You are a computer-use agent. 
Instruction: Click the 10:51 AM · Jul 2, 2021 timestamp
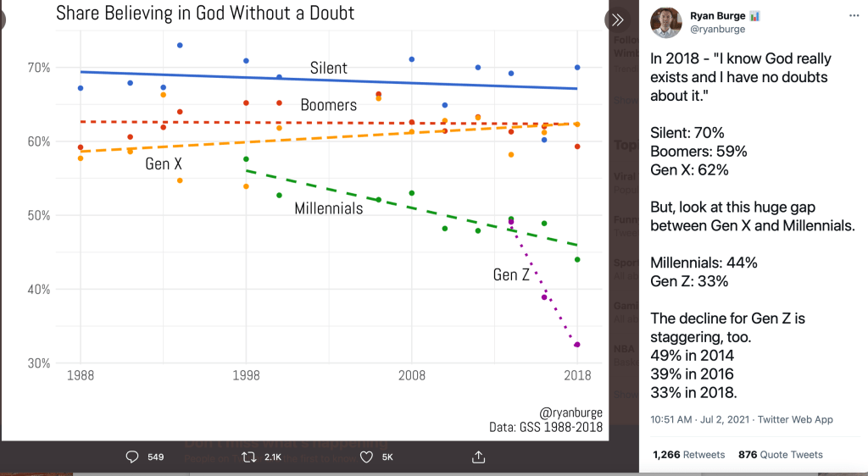click(x=702, y=419)
